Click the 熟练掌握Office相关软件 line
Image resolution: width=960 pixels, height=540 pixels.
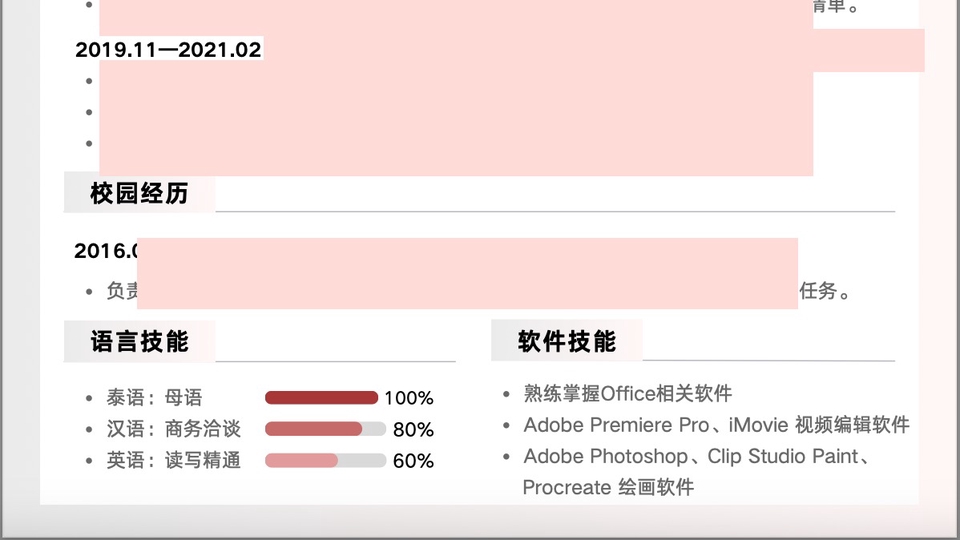[x=628, y=393]
